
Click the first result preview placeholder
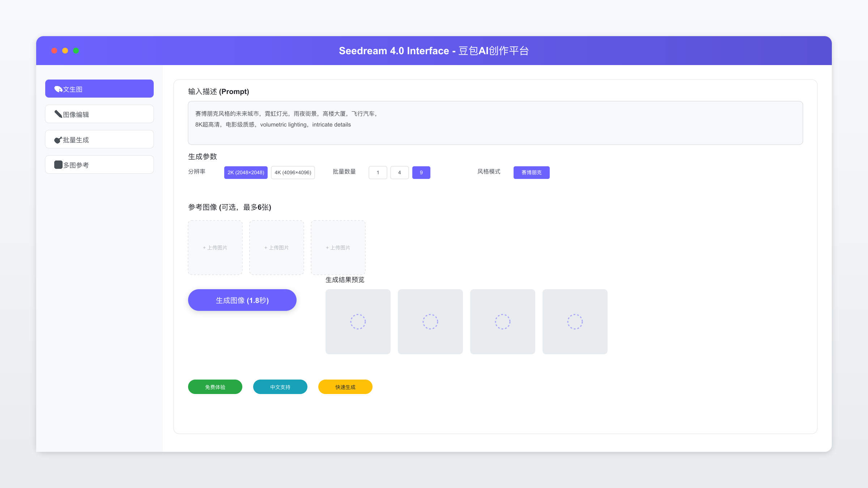358,322
